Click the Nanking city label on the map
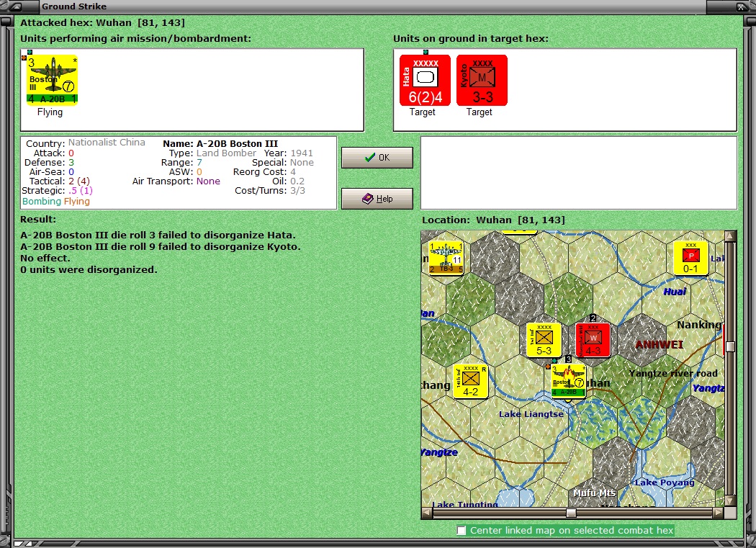This screenshot has width=756, height=548. [x=699, y=325]
